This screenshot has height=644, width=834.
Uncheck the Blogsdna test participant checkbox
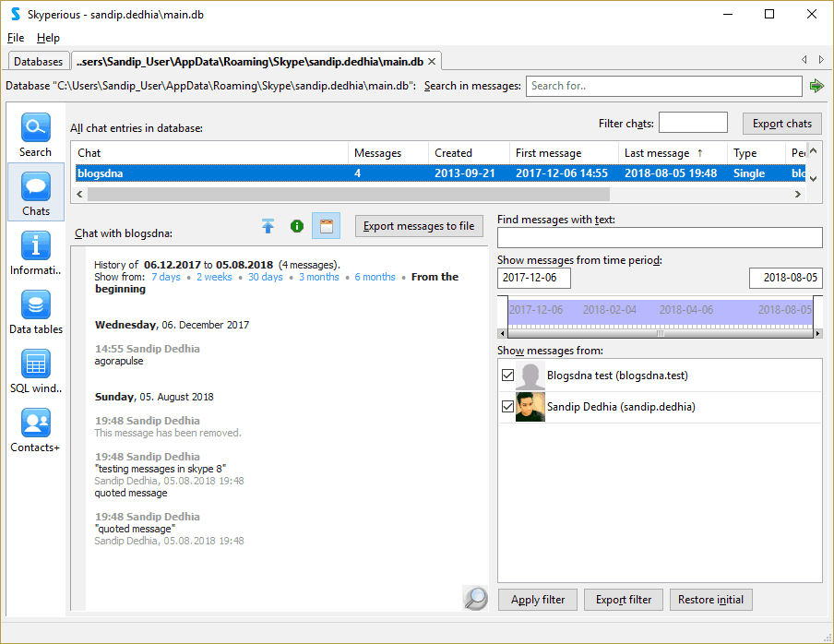tap(507, 376)
